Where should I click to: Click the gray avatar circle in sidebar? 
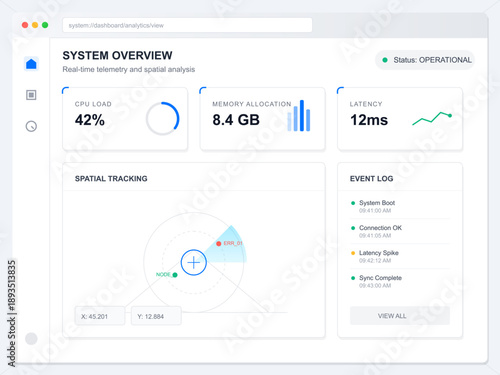coord(31,339)
